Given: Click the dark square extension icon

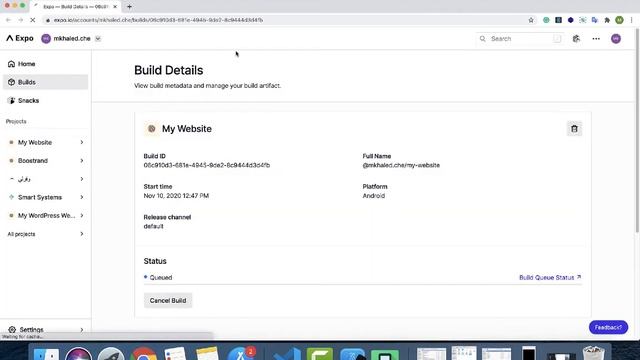Looking at the screenshot, I should click(x=558, y=20).
